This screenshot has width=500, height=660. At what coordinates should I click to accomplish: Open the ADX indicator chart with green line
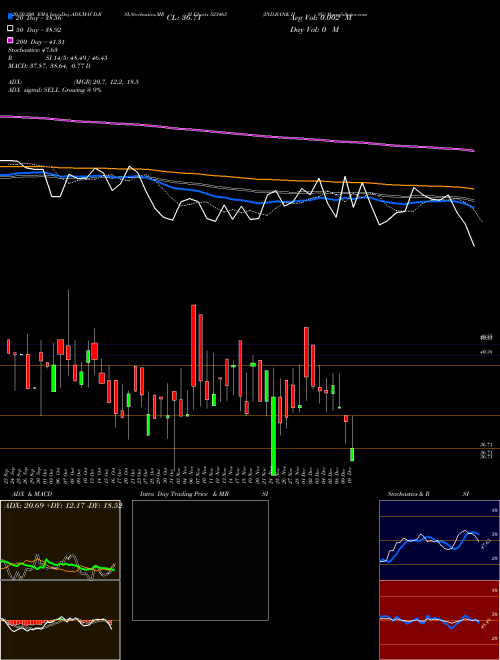tap(60, 540)
